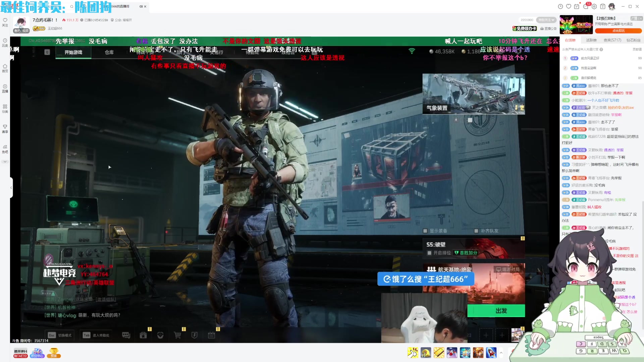Open in-game shopping cart store icon

[177, 335]
